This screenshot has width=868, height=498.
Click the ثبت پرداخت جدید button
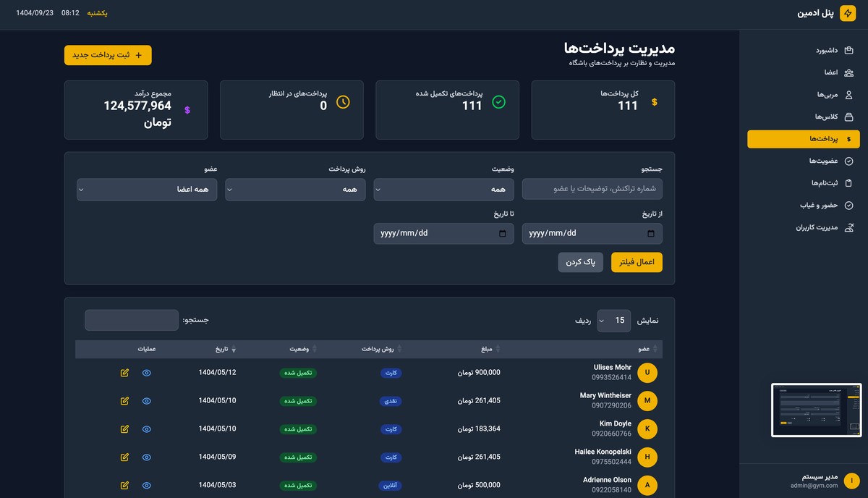pyautogui.click(x=108, y=54)
